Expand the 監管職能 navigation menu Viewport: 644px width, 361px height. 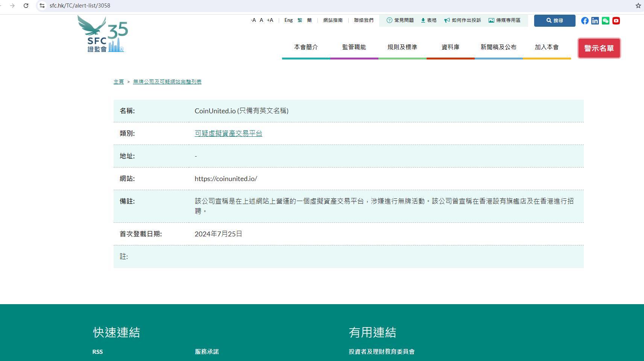354,47
